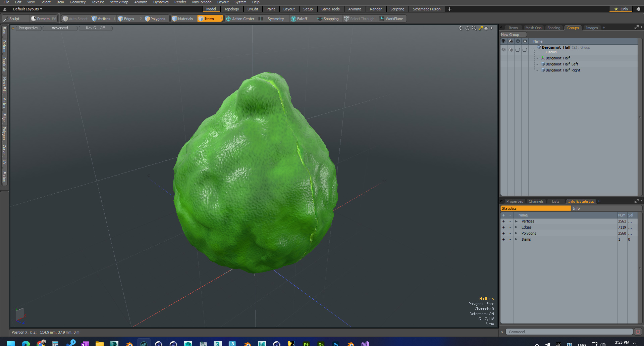Toggle Symmetry on or off
This screenshot has height=346, width=644.
pos(272,19)
